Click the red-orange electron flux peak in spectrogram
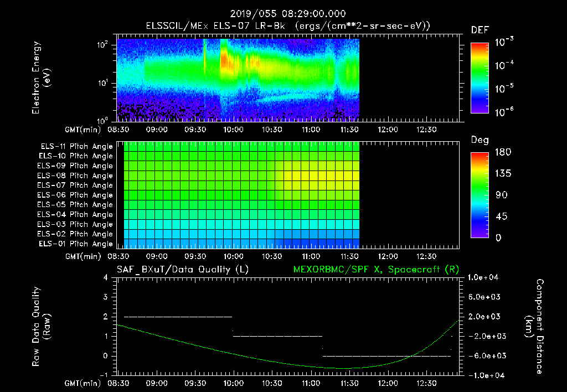 point(225,60)
